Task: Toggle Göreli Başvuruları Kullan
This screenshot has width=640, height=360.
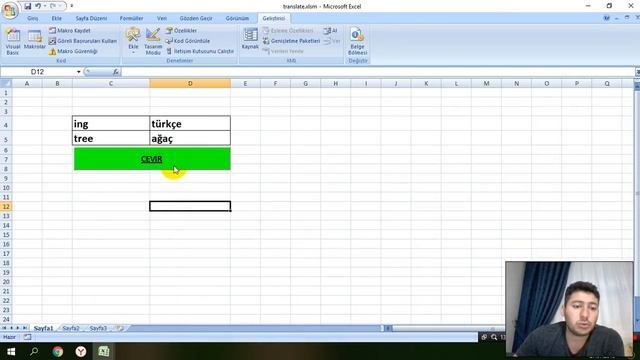Action: click(83, 41)
